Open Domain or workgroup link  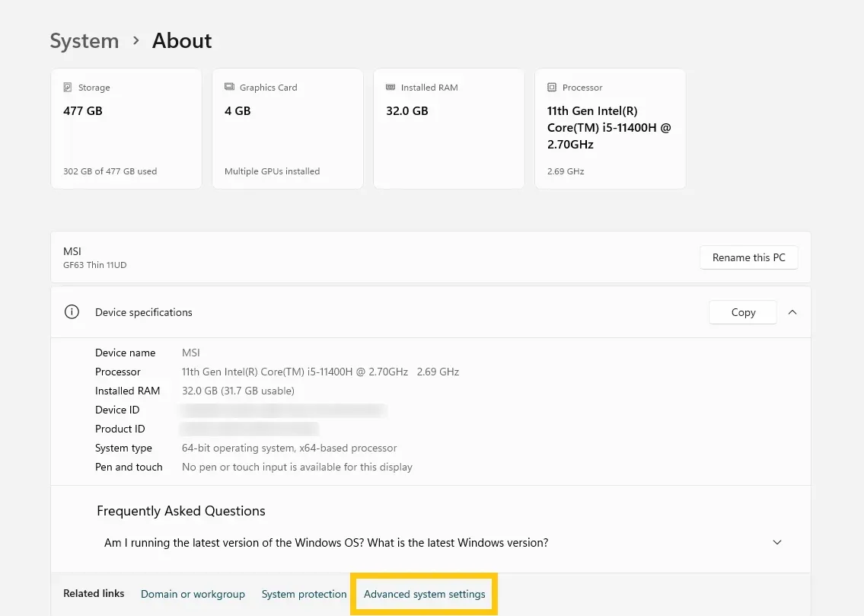193,594
